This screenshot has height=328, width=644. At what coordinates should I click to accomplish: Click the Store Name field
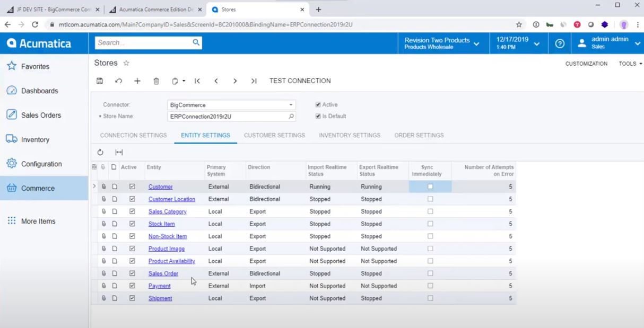228,116
